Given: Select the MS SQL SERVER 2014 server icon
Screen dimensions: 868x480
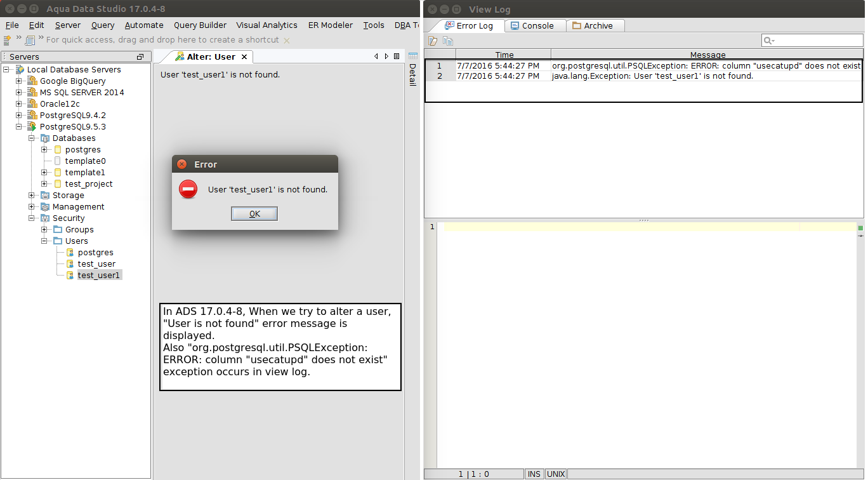Looking at the screenshot, I should [x=32, y=93].
